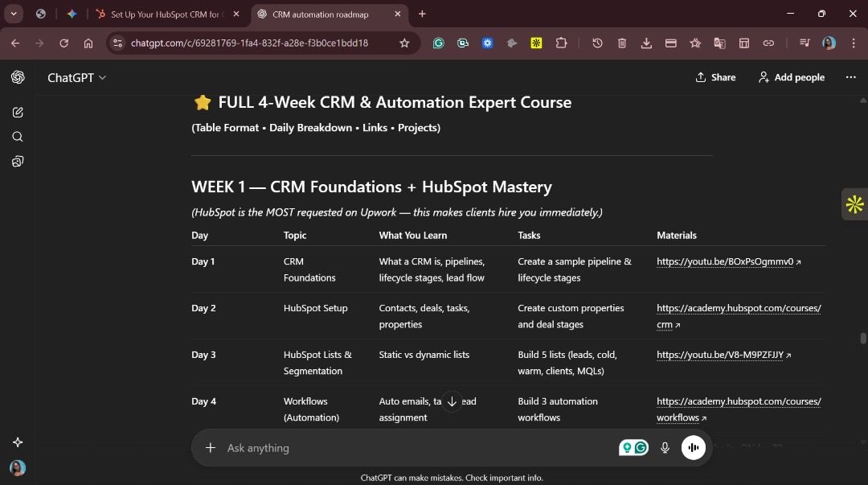Screen dimensions: 868x485
Task: Expand the extension flyout on the right edge
Action: [x=854, y=204]
